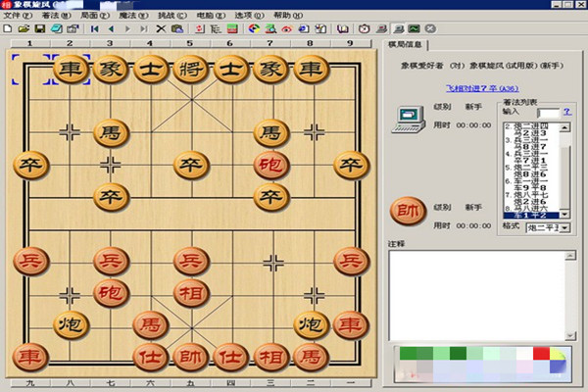Jump to first move with the rewind icon
Screen dimensions: 588x392
point(95,29)
